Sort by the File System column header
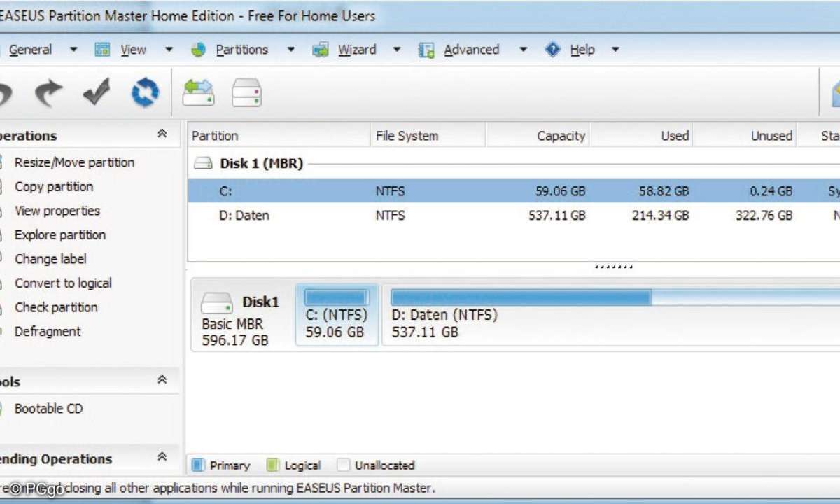The image size is (840, 504). 428,136
